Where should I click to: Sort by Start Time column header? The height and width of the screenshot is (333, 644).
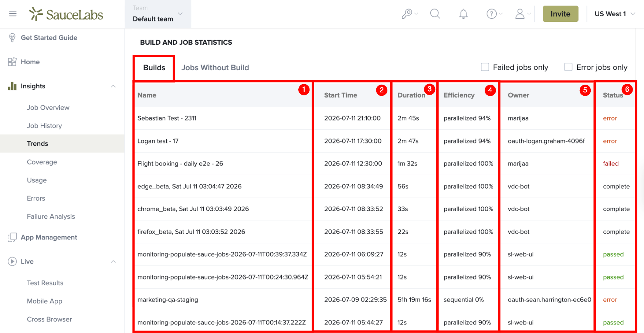tap(340, 95)
